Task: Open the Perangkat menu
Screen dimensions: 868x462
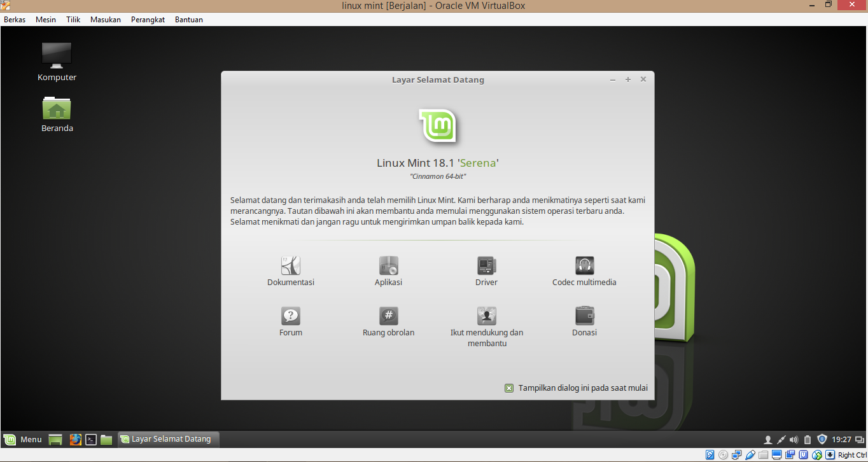Action: [148, 19]
